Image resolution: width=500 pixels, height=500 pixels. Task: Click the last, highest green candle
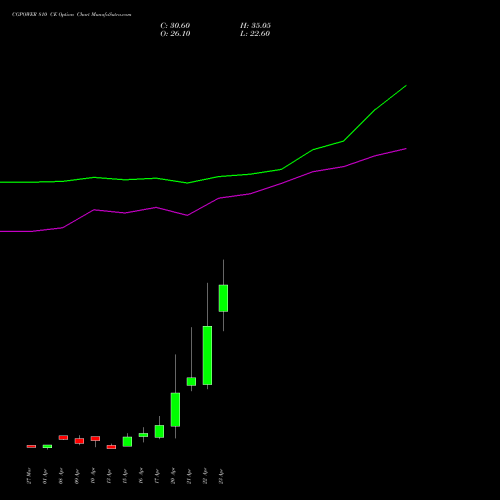click(x=223, y=298)
